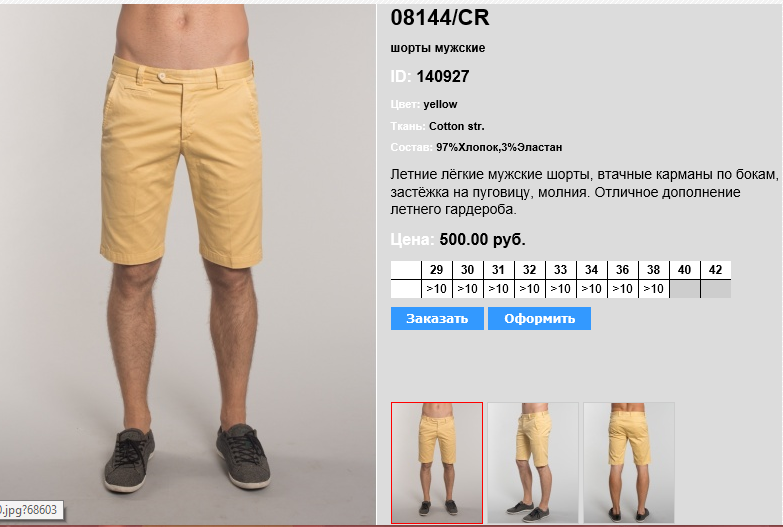Choose size 30 column header
This screenshot has height=527, width=783.
(x=467, y=270)
